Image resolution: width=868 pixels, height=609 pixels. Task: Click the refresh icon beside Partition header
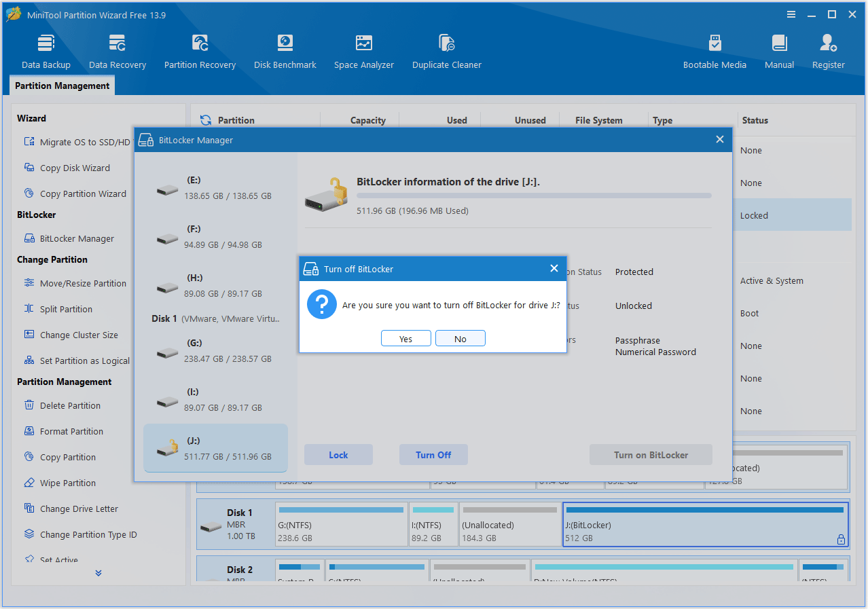[x=206, y=120]
